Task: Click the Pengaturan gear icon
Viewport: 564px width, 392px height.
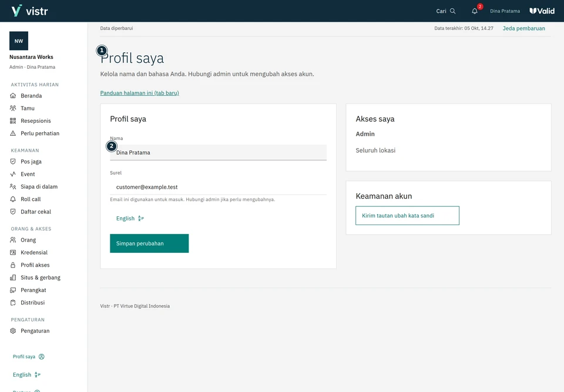Action: pos(13,331)
